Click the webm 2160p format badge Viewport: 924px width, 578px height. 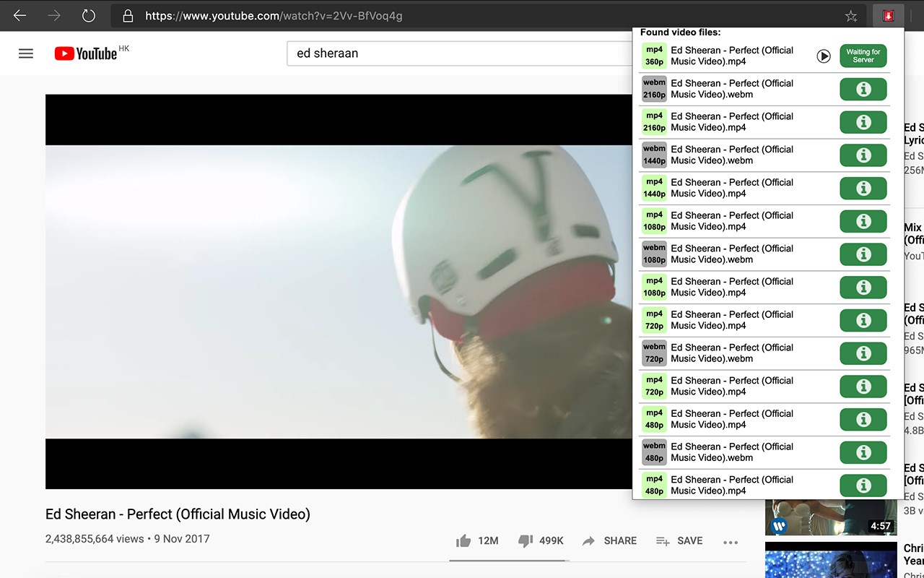coord(654,89)
